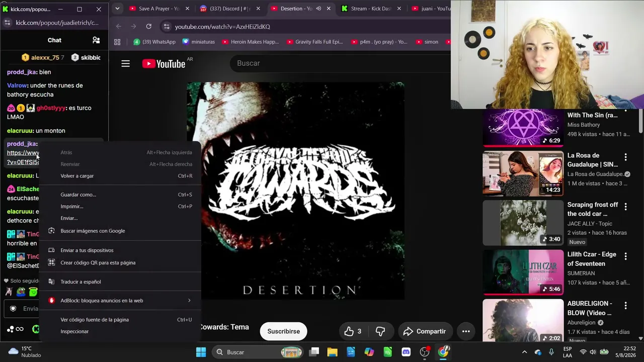Open Copilot from the taskbar
This screenshot has width=644, height=362.
pyautogui.click(x=369, y=352)
